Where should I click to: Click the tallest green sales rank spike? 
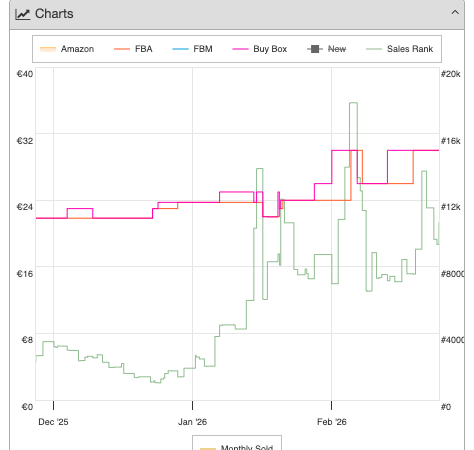[x=353, y=103]
